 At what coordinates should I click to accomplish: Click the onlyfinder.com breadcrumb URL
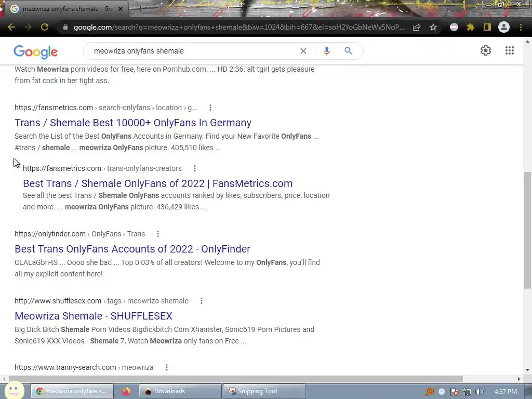click(x=79, y=234)
